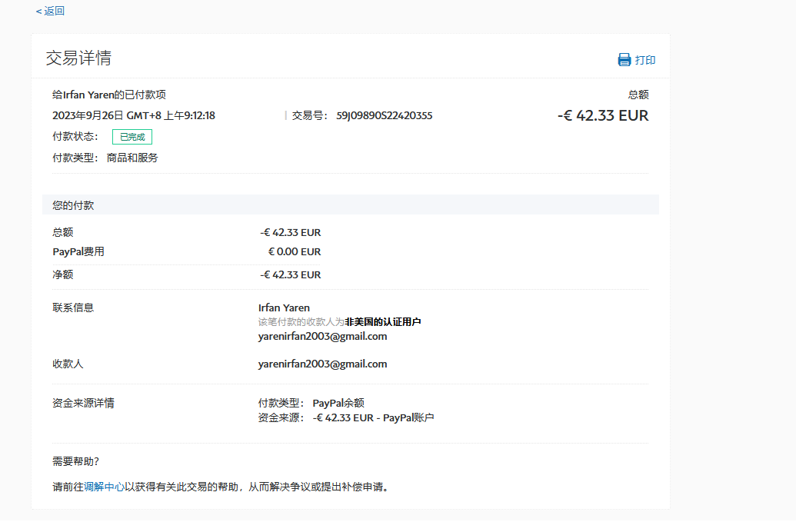Click transaction ID 59J09890S22420355
The height and width of the screenshot is (532, 796).
(x=384, y=116)
